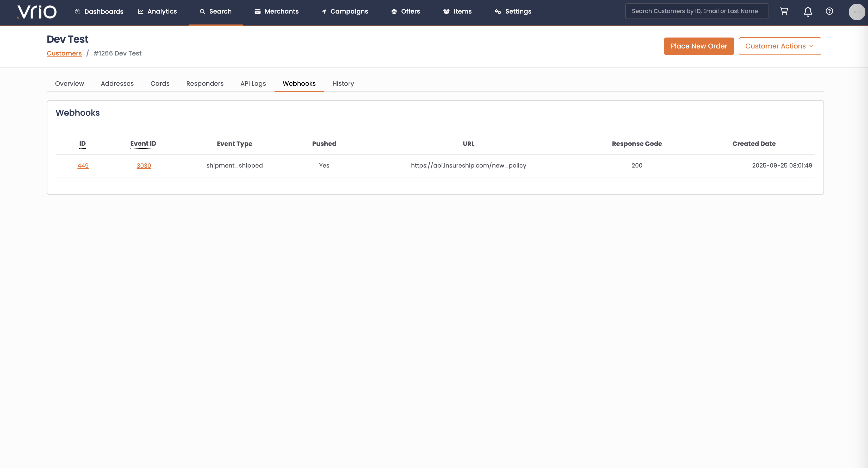Screen dimensions: 868x468
Task: Click the Event ID column header
Action: coord(143,144)
